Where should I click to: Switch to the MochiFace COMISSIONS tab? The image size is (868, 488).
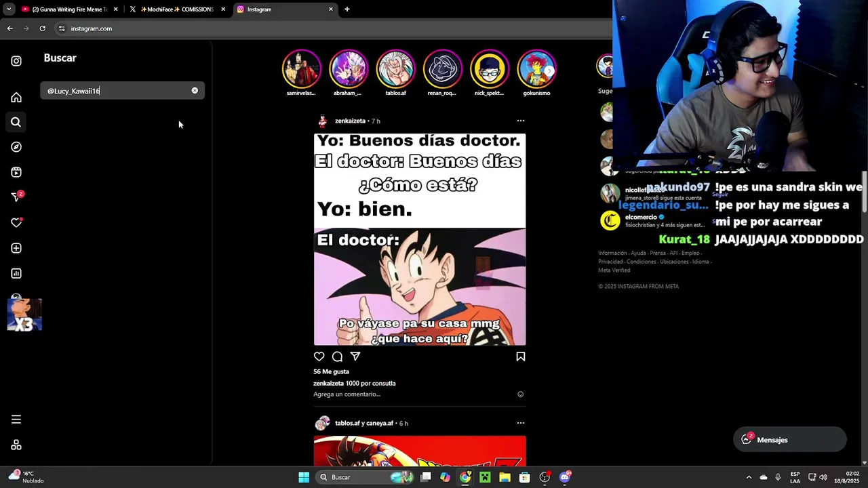tap(178, 9)
